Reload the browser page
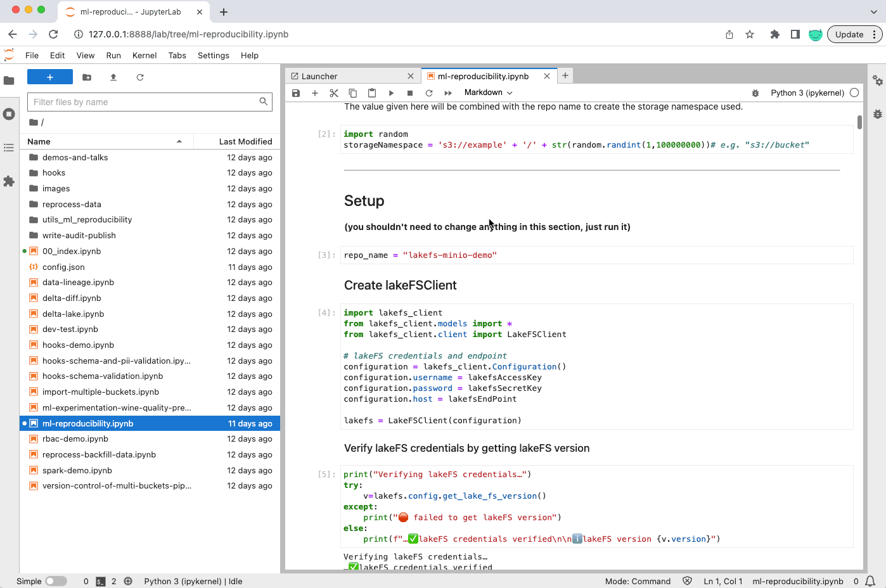 [53, 34]
